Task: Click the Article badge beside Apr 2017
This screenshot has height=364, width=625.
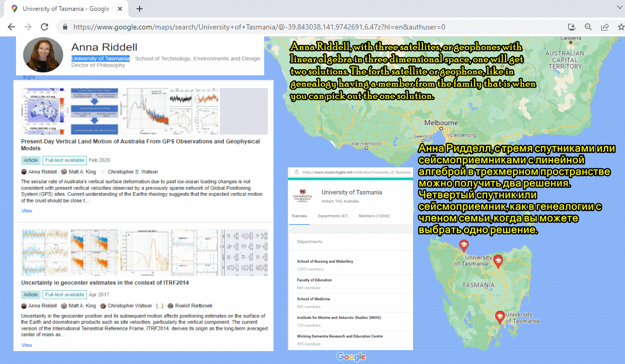Action: [x=31, y=295]
